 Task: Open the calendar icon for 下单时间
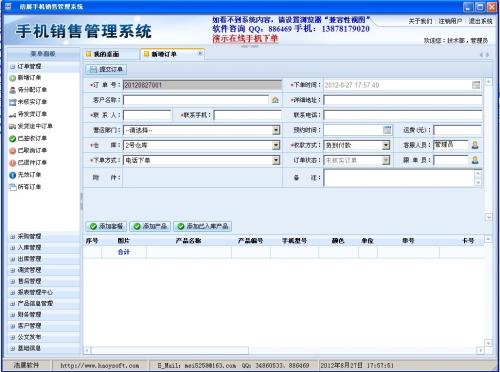[476, 85]
